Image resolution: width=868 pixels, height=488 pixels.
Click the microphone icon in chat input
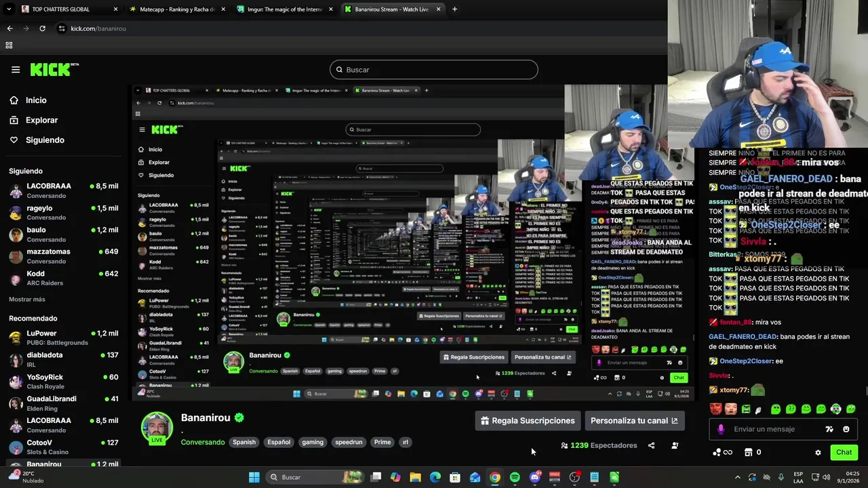tap(721, 429)
